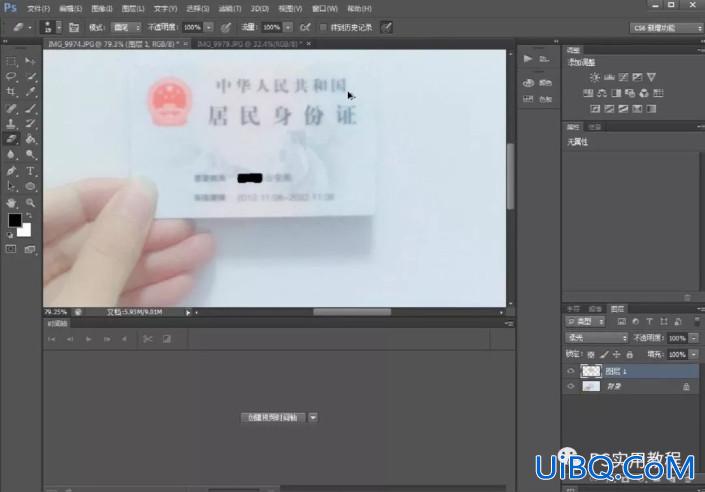This screenshot has height=492, width=705.
Task: Add a Channel Mixer adjustment
Action: point(644,93)
